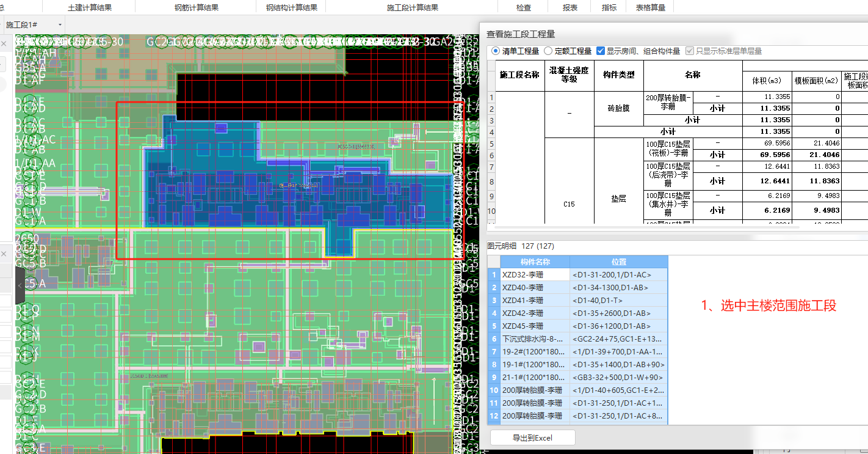This screenshot has width=868, height=454.
Task: Click the 砖胎膜 component type cell
Action: click(x=618, y=108)
